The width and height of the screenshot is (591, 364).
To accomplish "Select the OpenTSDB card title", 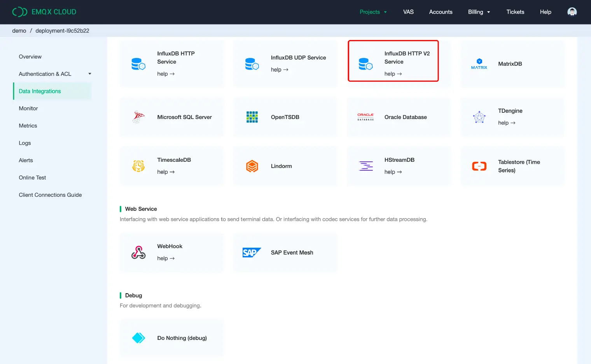I will [x=285, y=117].
